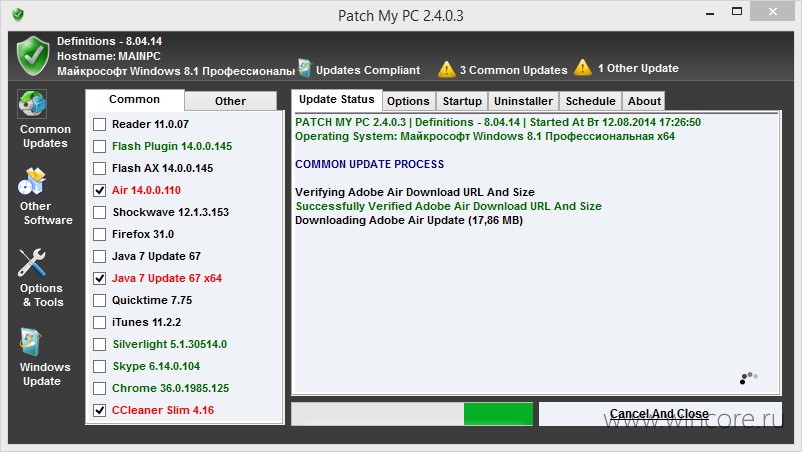Uncheck Java 7 Update 67 x64 checkbox
Screen dimensions: 802x452
(99, 278)
